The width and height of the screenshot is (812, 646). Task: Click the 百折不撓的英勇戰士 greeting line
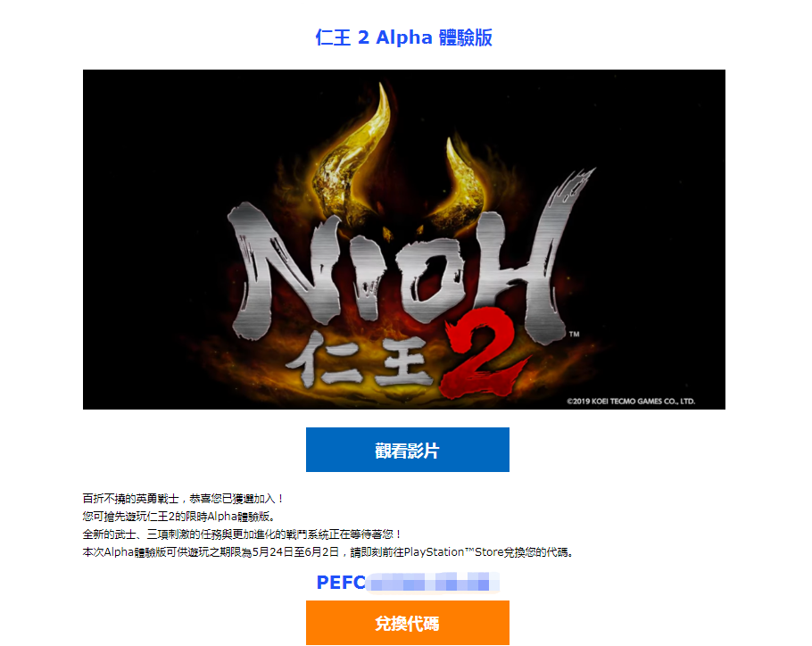130,499
